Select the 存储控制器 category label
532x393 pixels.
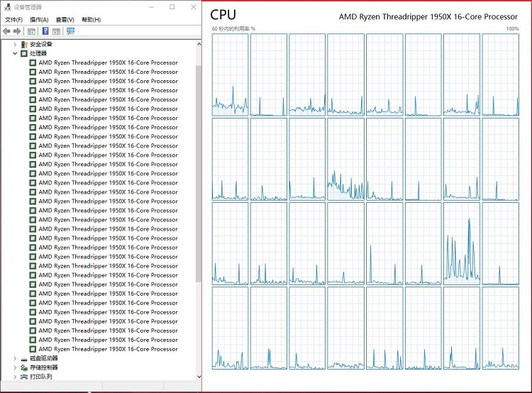coord(44,367)
